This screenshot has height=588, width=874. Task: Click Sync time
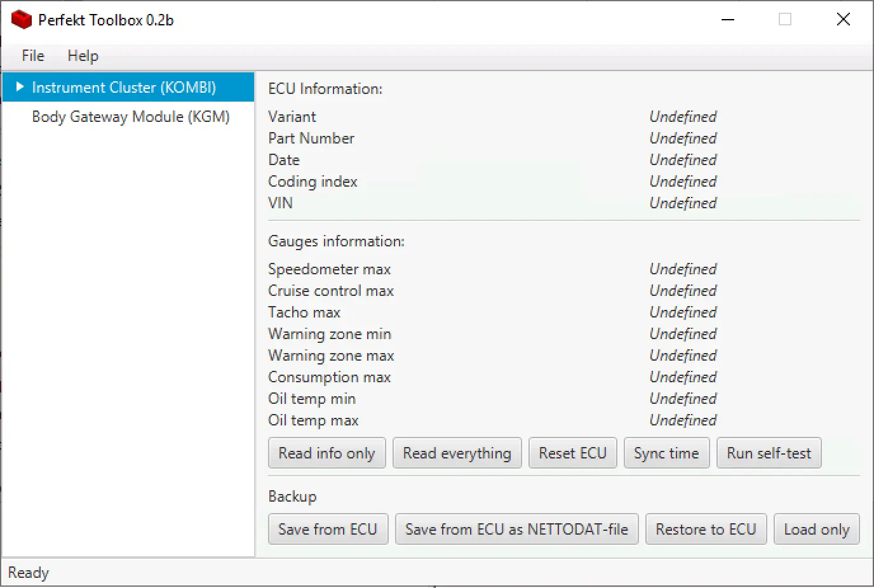(666, 453)
